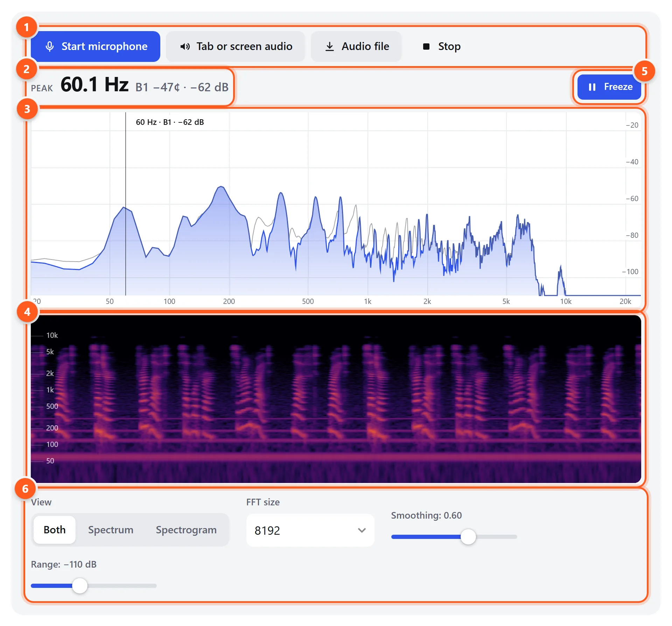Start microphone capture
The image size is (672, 626).
tap(96, 47)
